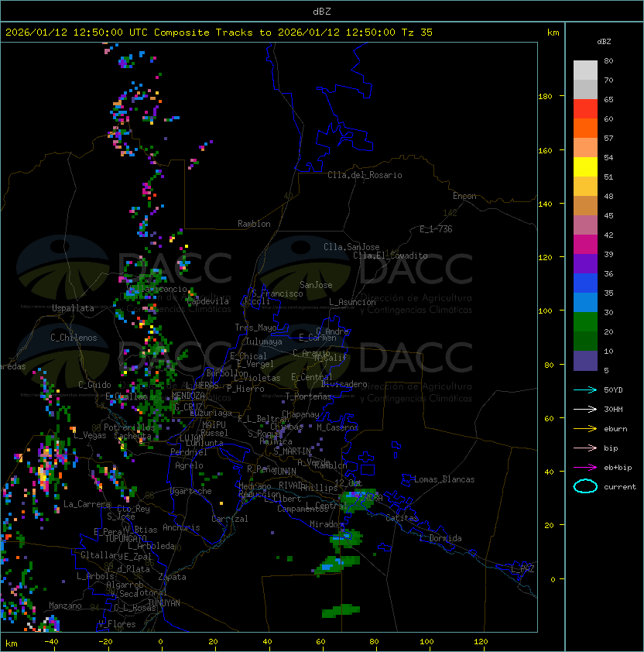Screen dimensions: 644x652
Task: Click the E_1-736 map label
Action: (436, 229)
